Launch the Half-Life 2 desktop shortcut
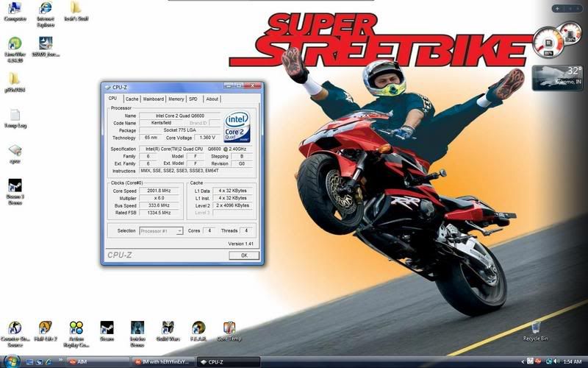Screen dimensions: 588x368 tap(45, 329)
